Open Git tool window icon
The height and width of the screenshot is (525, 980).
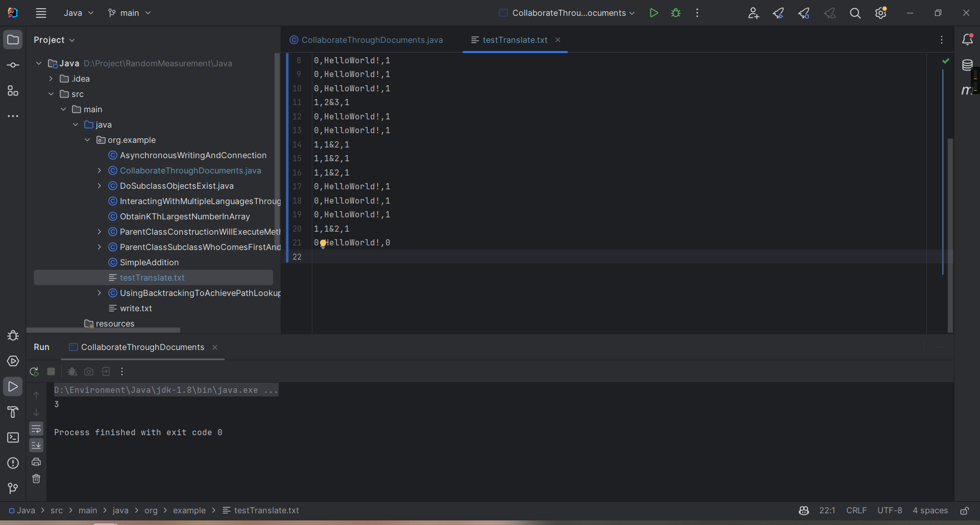point(13,489)
